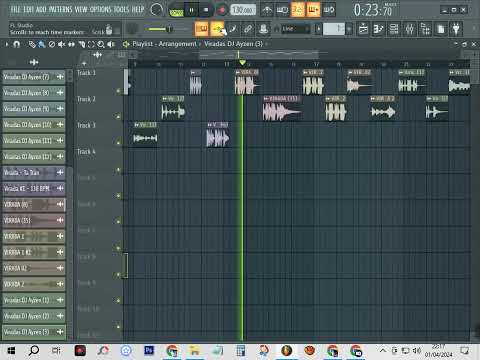Pause playback with the pause button
Screen dimensions: 480x360
click(191, 10)
